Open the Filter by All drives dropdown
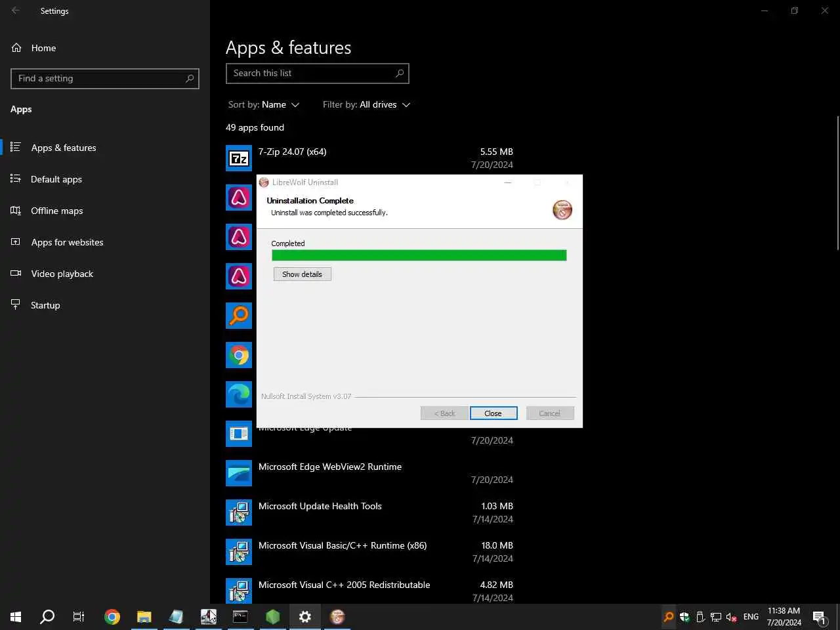 pyautogui.click(x=366, y=104)
